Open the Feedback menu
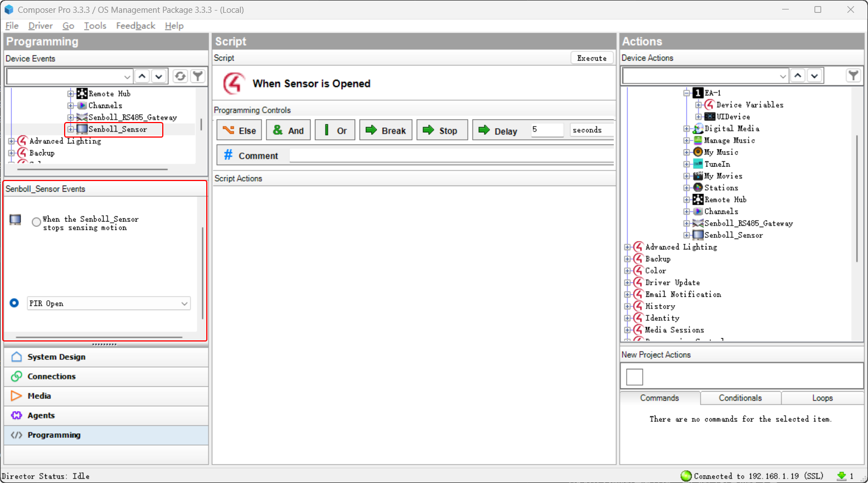 [x=135, y=26]
